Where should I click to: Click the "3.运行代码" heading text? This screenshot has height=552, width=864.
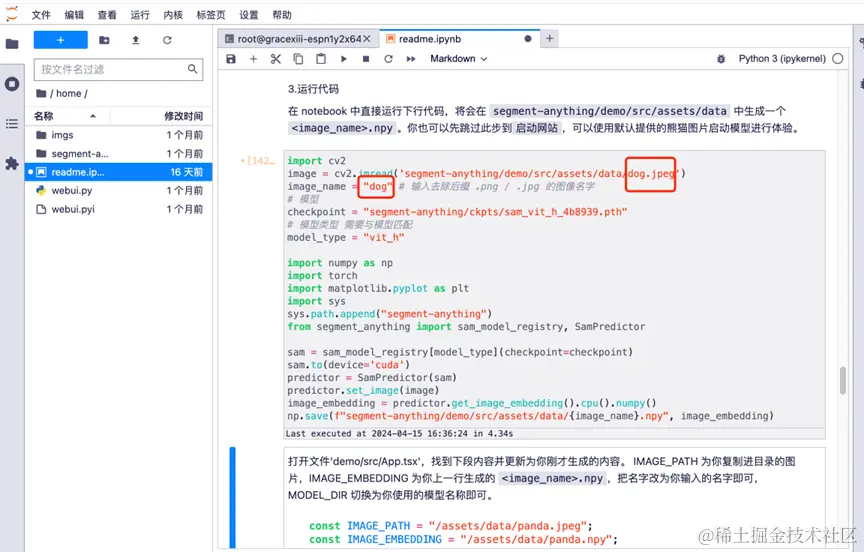click(313, 89)
